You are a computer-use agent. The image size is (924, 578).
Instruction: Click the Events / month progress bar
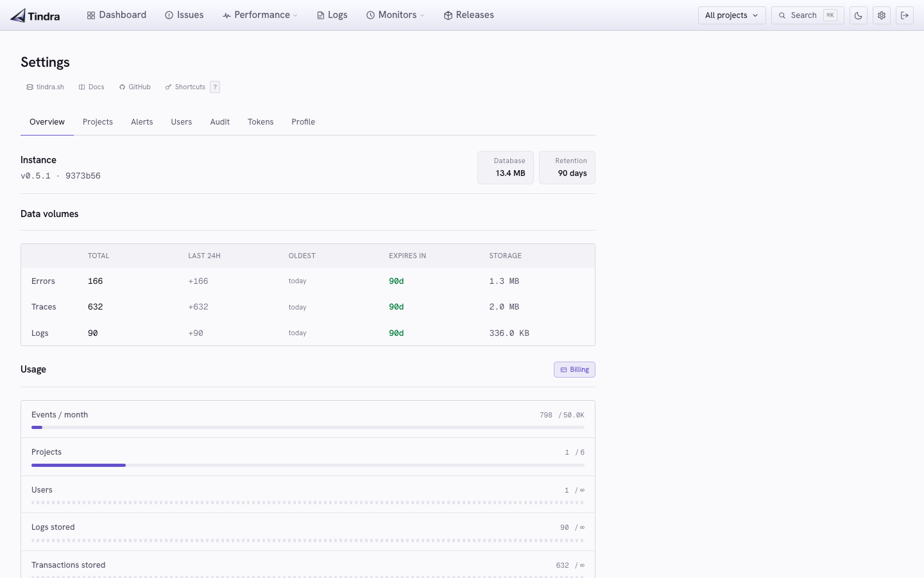[x=308, y=427]
